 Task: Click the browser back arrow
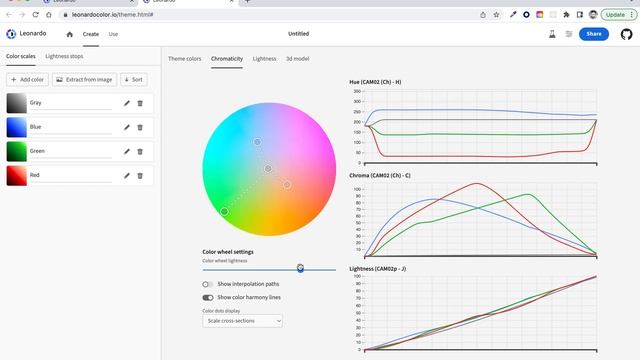pyautogui.click(x=9, y=15)
